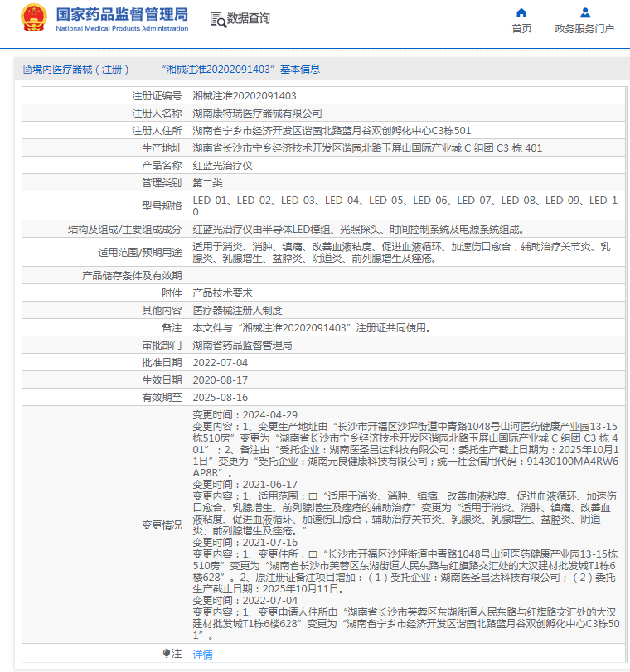
Task: Click the 适用范围 value text
Action: [401, 253]
